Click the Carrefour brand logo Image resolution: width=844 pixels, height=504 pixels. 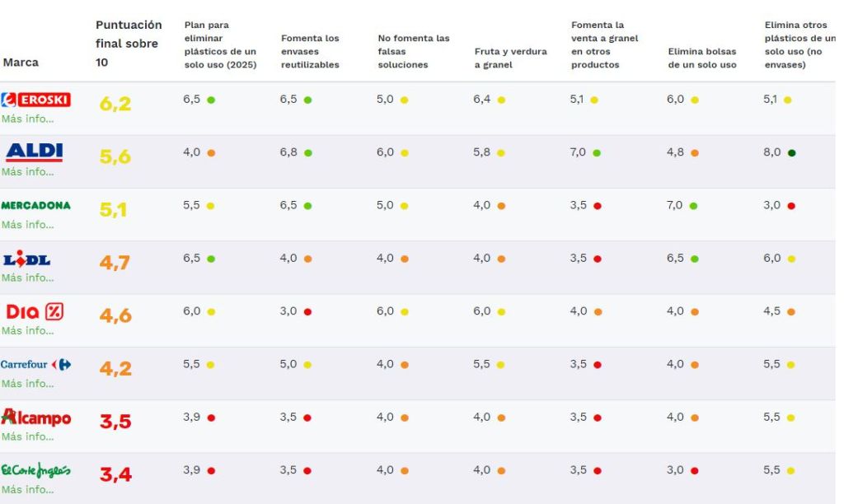click(36, 364)
